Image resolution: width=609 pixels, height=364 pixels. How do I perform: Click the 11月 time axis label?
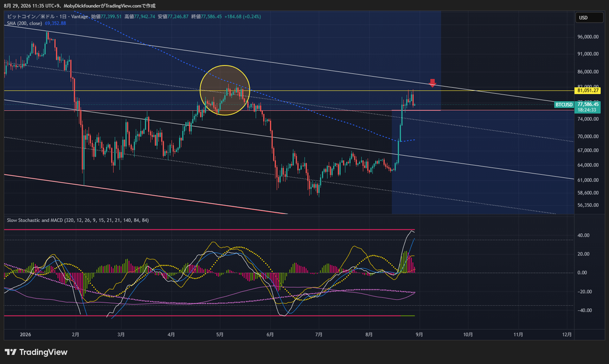[518, 334]
